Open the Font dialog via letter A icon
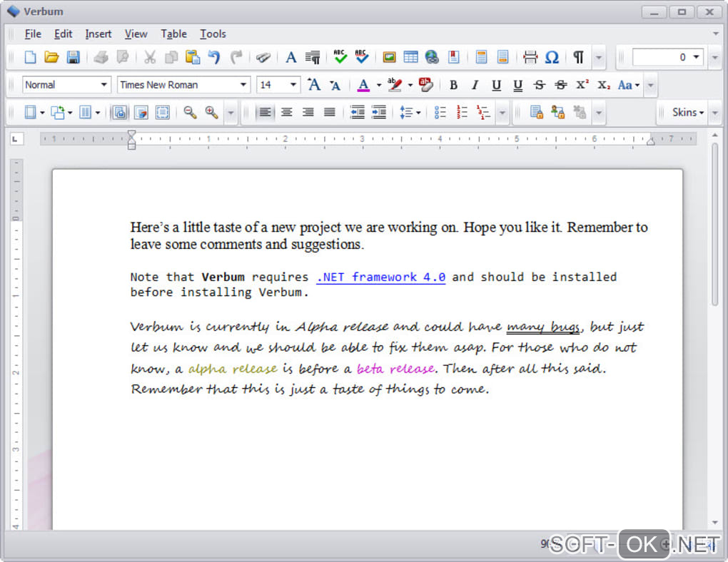The width and height of the screenshot is (728, 562). pos(291,58)
